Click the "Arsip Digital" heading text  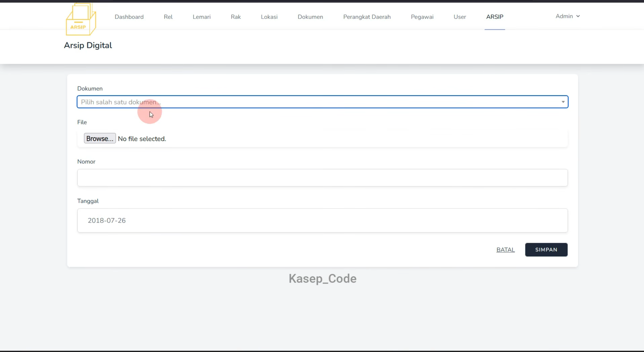[x=88, y=45]
